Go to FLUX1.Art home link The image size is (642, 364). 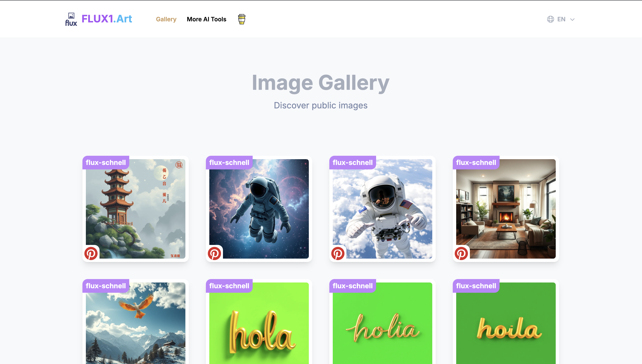(x=107, y=19)
